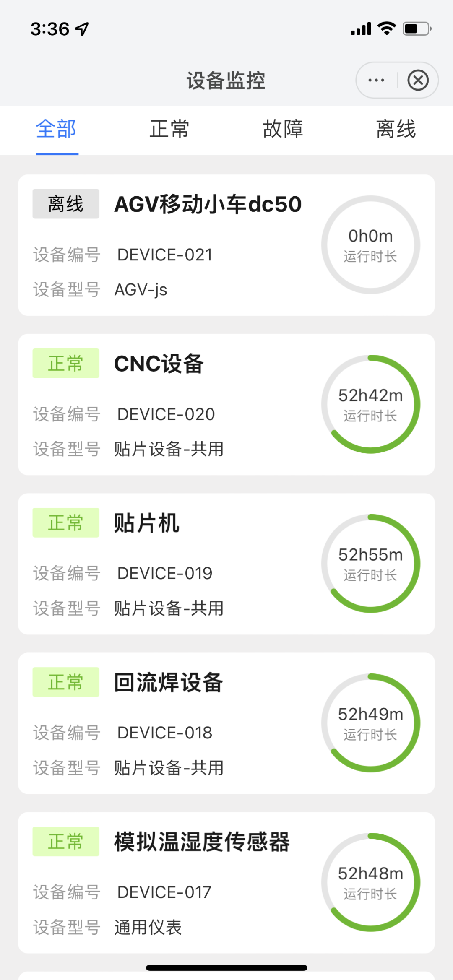Viewport: 453px width, 980px height.
Task: Open the 回流焊设备 device title
Action: point(168,682)
